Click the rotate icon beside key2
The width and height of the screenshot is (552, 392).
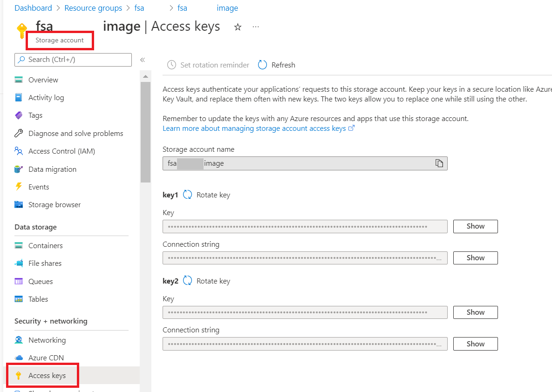click(188, 281)
